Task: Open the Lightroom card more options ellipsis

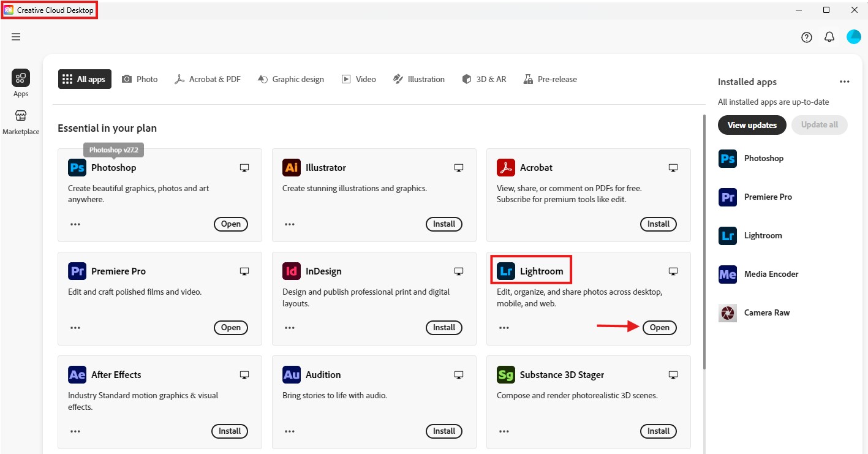Action: (x=504, y=328)
